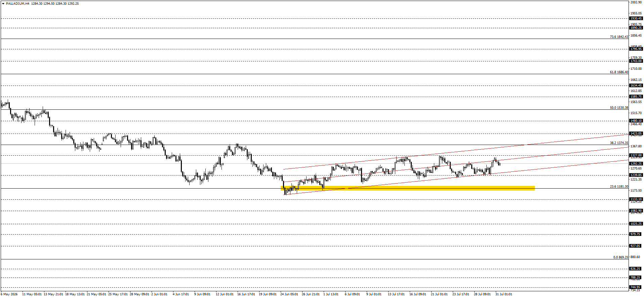Select the 23.6 1181.30 Fibonacci level
This screenshot has width=644, height=298.
(619, 187)
